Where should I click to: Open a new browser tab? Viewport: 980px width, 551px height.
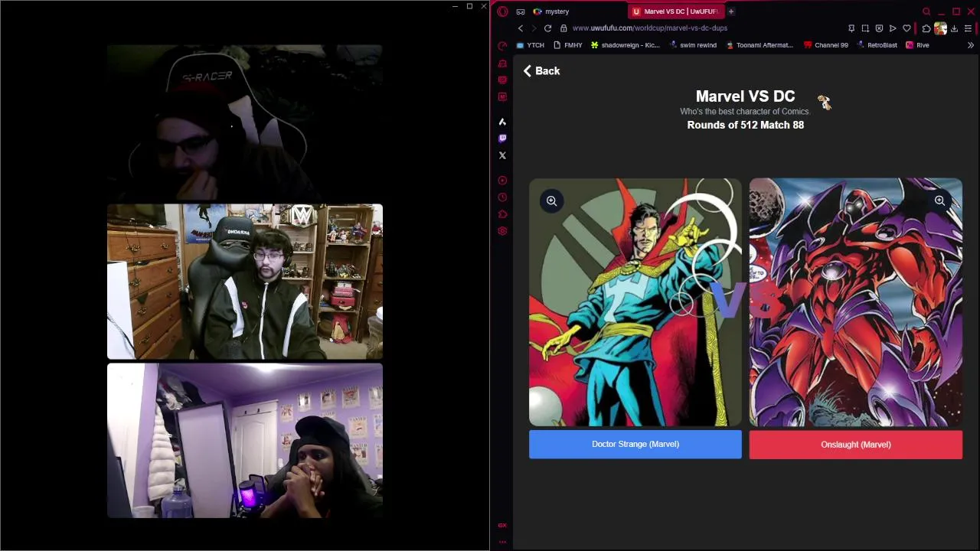(x=731, y=11)
